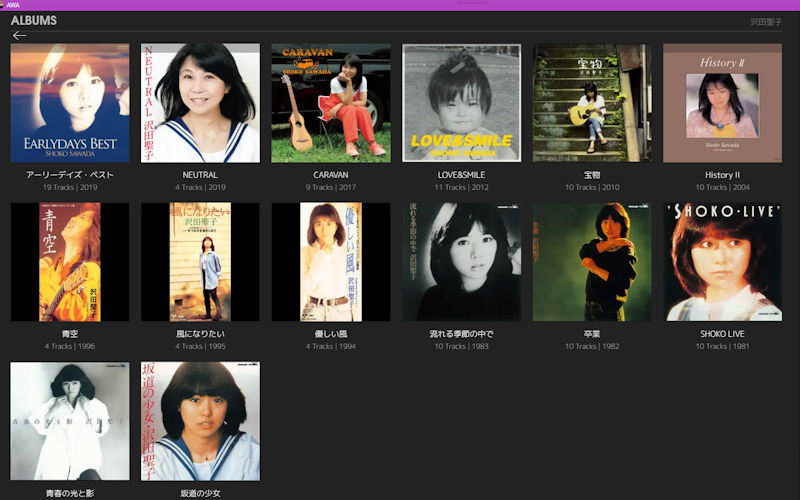Open the 青空 album cover
800x500 pixels.
pyautogui.click(x=70, y=262)
